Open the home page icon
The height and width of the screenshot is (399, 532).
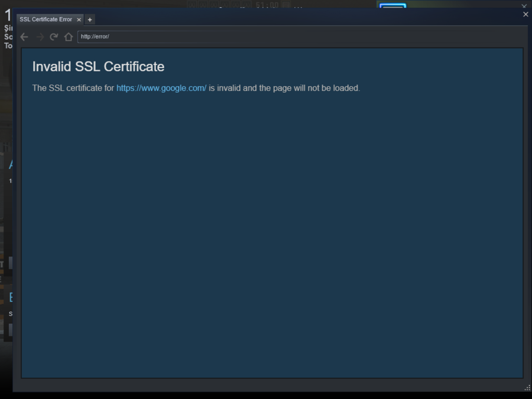[69, 37]
